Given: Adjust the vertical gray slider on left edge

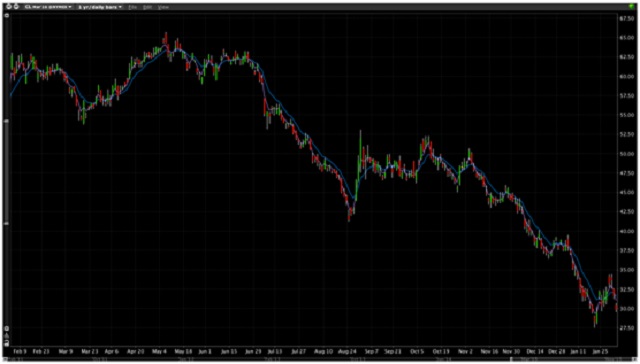Looking at the screenshot, I should [6, 171].
